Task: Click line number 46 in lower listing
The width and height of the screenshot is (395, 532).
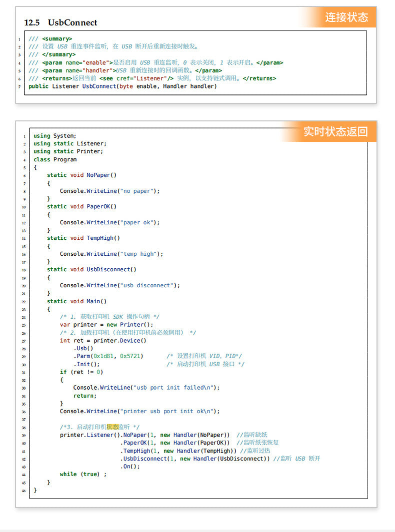Action: click(x=24, y=491)
